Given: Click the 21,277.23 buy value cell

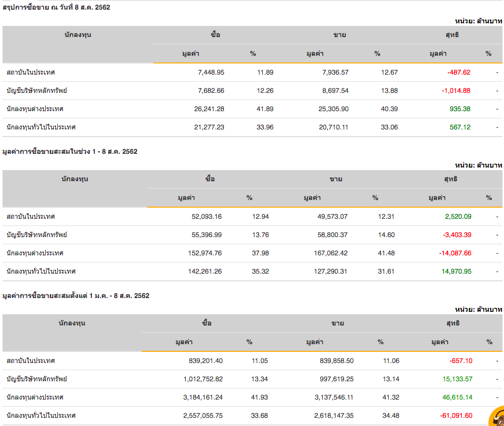Looking at the screenshot, I should click(x=209, y=127).
